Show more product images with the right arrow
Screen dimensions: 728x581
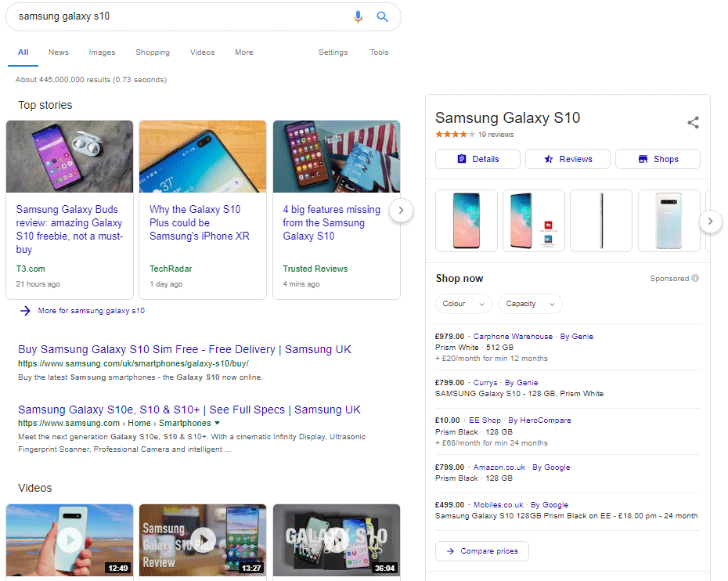(710, 221)
